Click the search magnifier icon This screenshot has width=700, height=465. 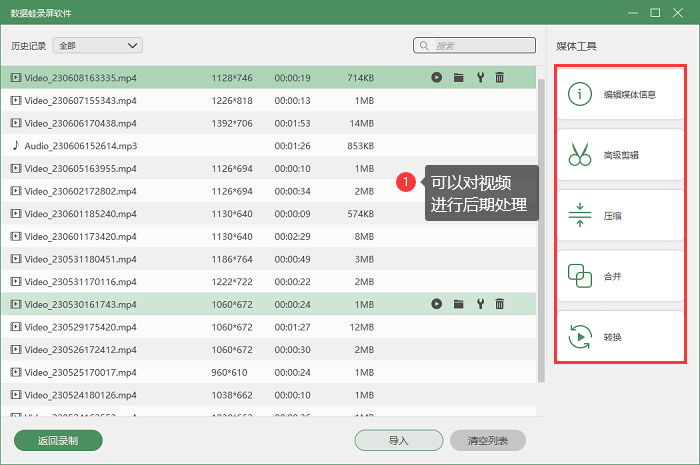424,46
